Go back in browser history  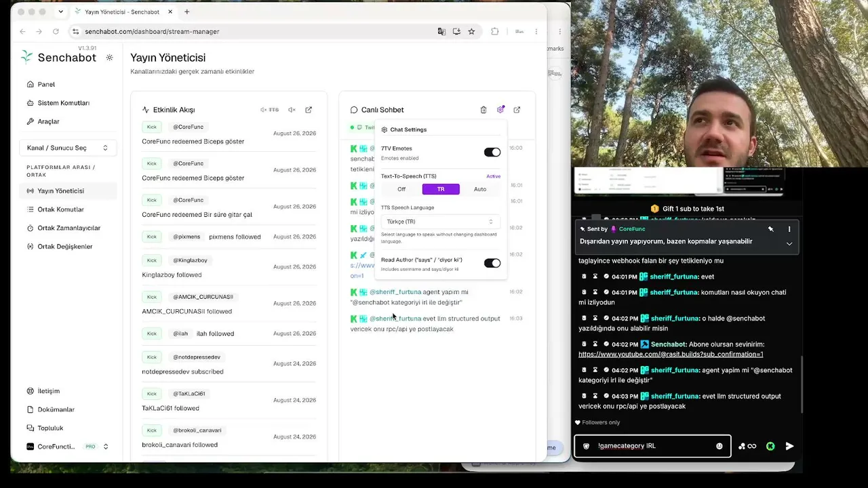tap(22, 31)
